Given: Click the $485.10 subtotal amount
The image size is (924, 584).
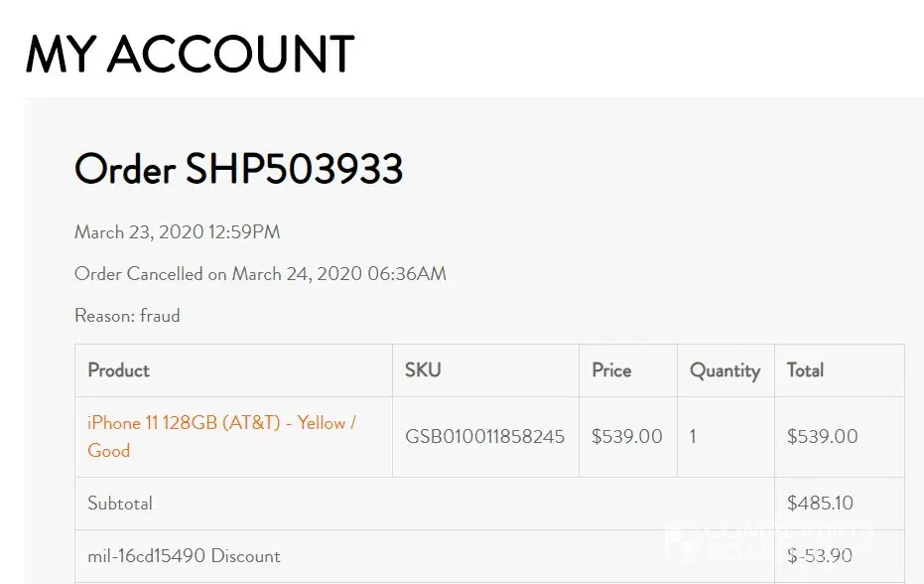Looking at the screenshot, I should click(820, 504).
